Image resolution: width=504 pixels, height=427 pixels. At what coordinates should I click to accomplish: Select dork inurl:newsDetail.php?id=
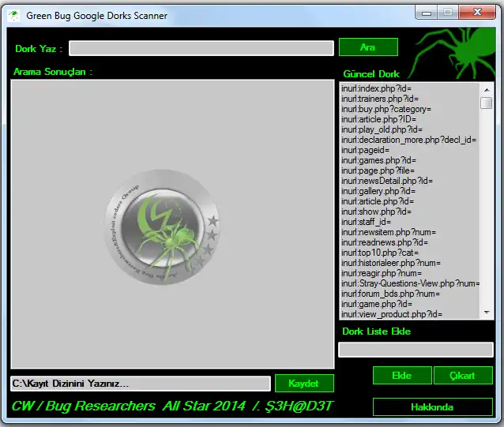coord(387,181)
